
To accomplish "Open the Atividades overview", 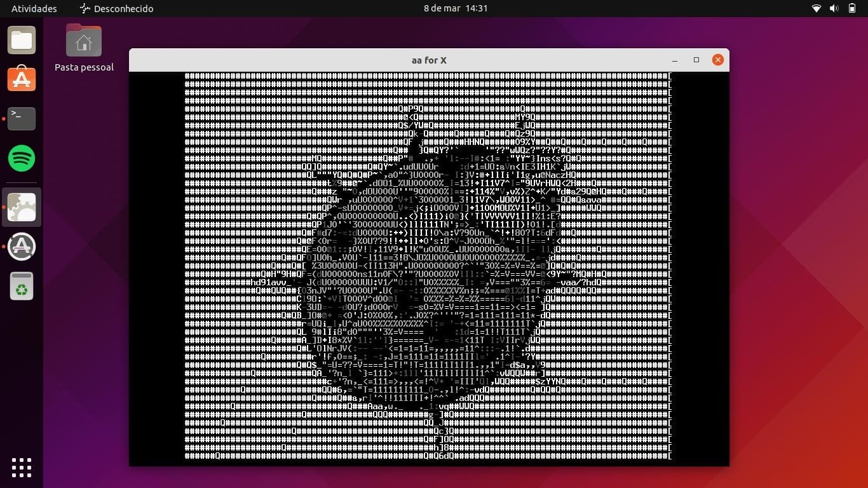I will pyautogui.click(x=33, y=8).
